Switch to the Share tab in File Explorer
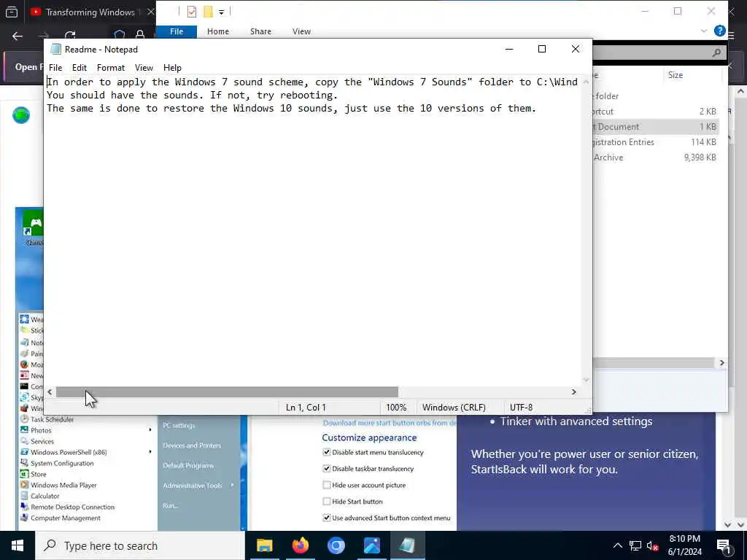 click(x=260, y=31)
